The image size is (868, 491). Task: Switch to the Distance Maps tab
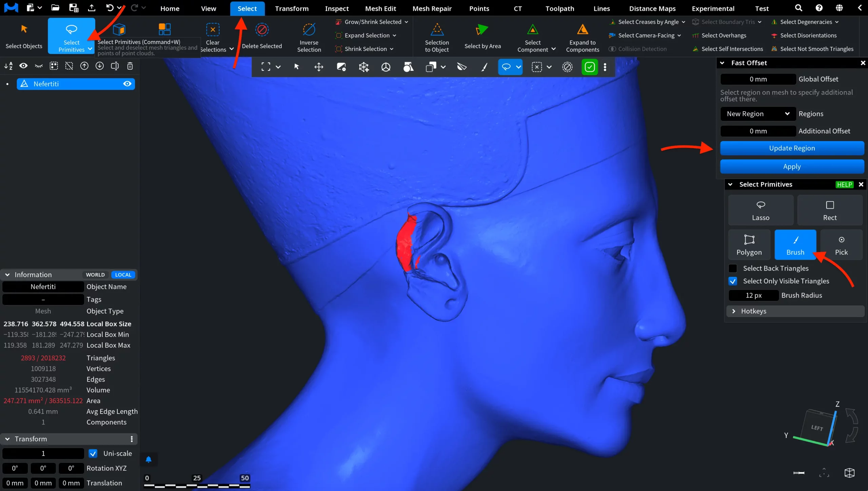pyautogui.click(x=652, y=8)
